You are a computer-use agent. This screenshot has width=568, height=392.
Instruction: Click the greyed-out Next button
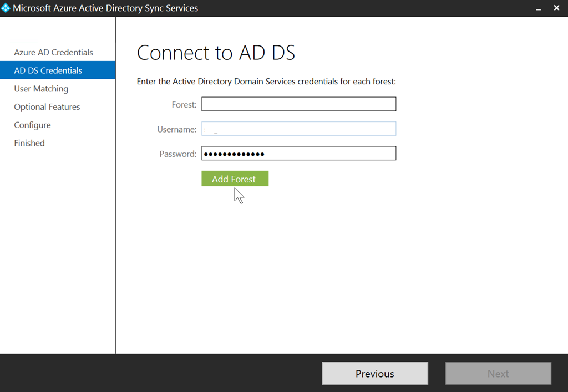[498, 374]
